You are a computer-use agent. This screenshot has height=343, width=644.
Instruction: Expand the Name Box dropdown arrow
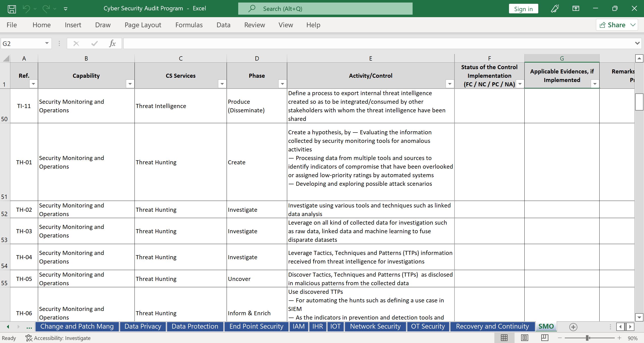(x=47, y=43)
